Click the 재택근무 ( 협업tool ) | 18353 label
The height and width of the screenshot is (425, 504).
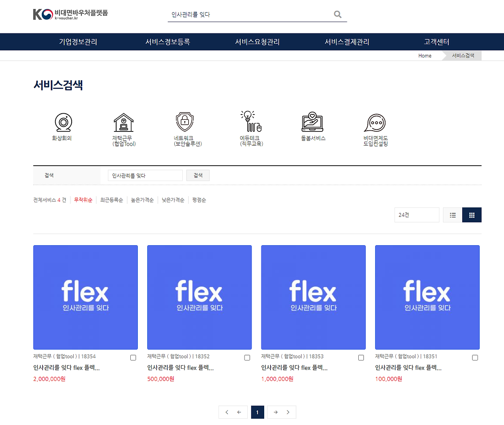pos(293,357)
